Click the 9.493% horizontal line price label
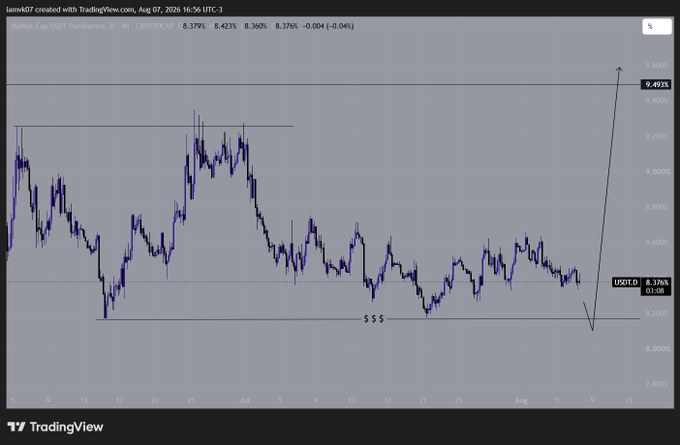The image size is (680, 445). pyautogui.click(x=656, y=85)
